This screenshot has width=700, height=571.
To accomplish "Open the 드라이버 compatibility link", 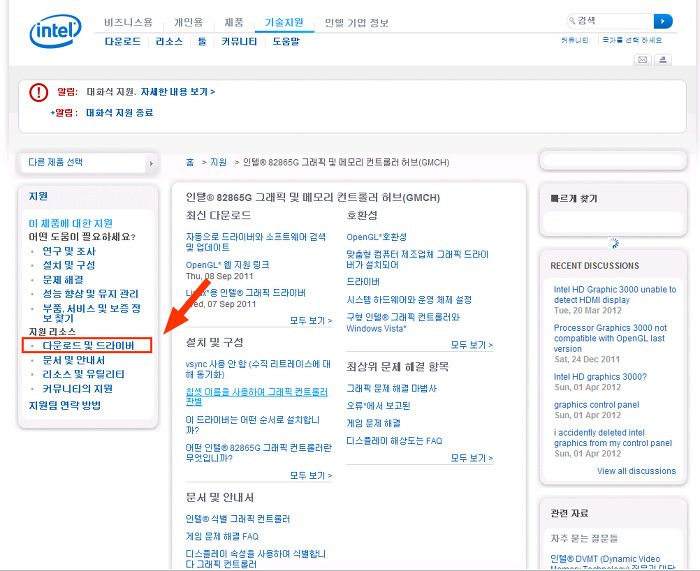I will tap(363, 282).
